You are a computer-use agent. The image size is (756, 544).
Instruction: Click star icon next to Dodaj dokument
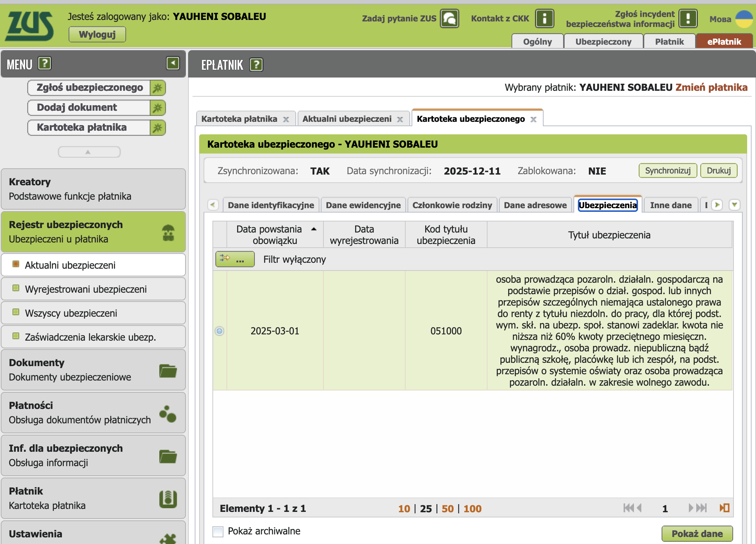coord(157,108)
